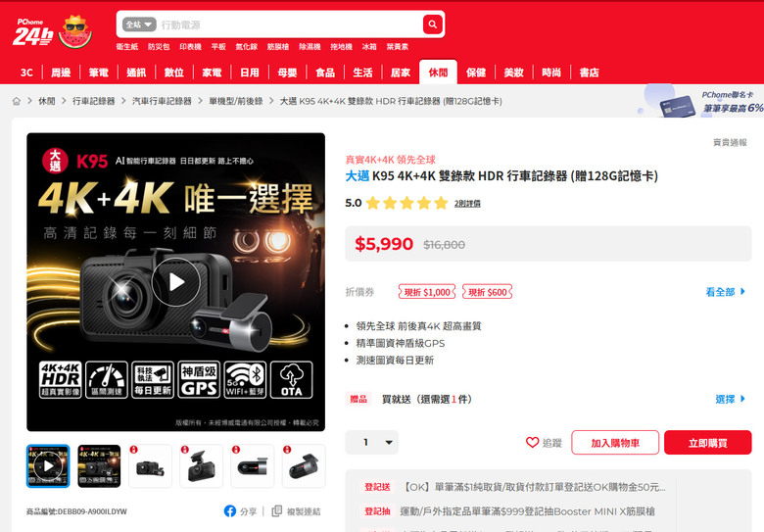This screenshot has height=532, width=764.
Task: Go to 單機型/前後錄 in the breadcrumb
Action: [x=236, y=101]
